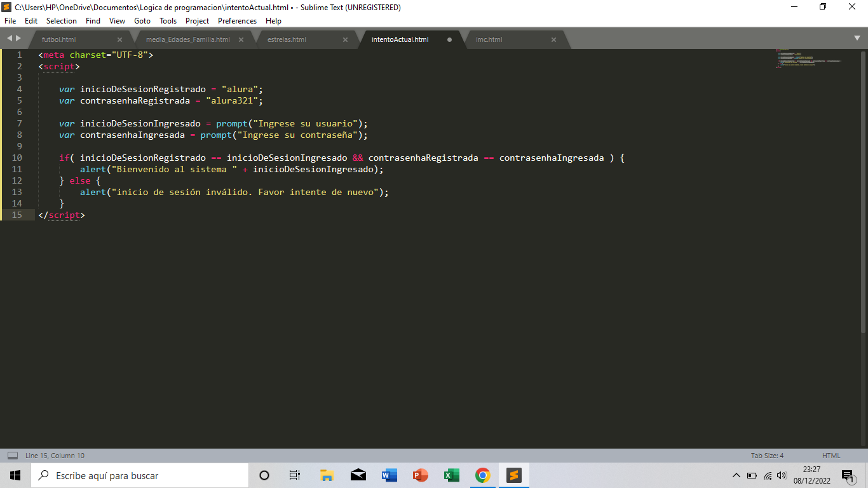This screenshot has width=868, height=488.
Task: Click closing script tag on line 15
Action: [x=62, y=215]
